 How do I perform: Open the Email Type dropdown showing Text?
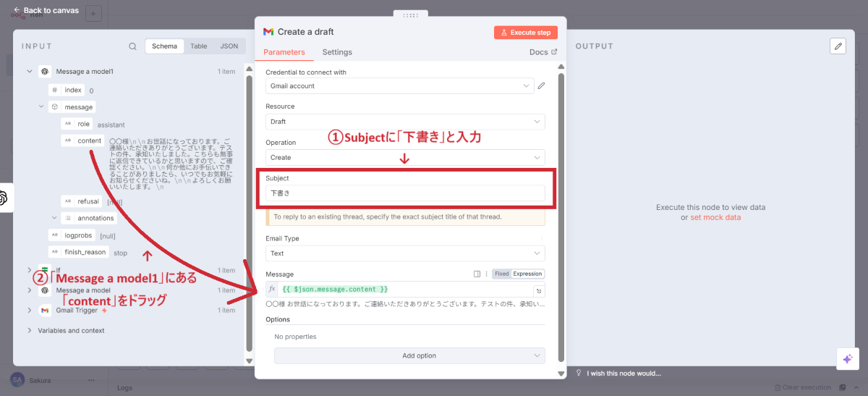click(405, 253)
